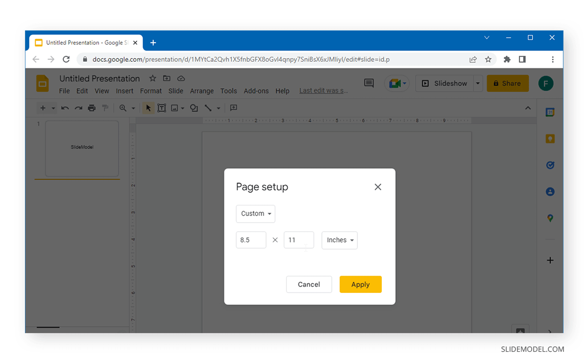Open the Format menu
This screenshot has height=364, width=588.
(150, 91)
